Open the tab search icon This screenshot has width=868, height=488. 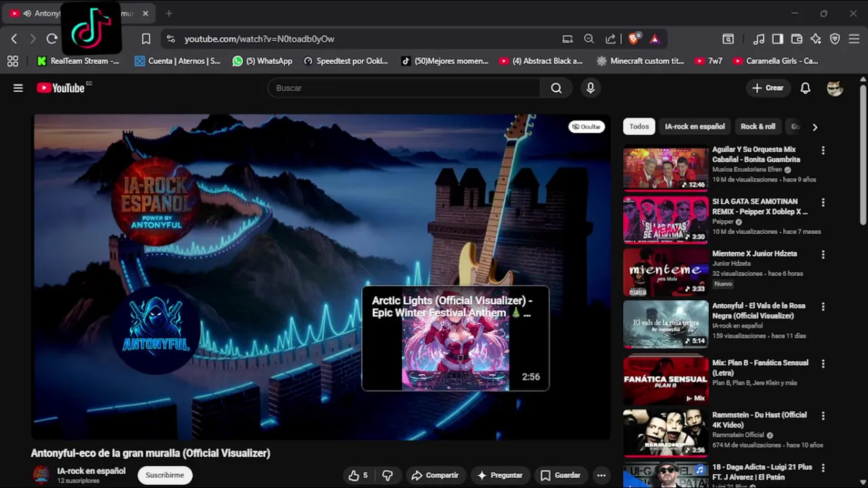point(728,39)
